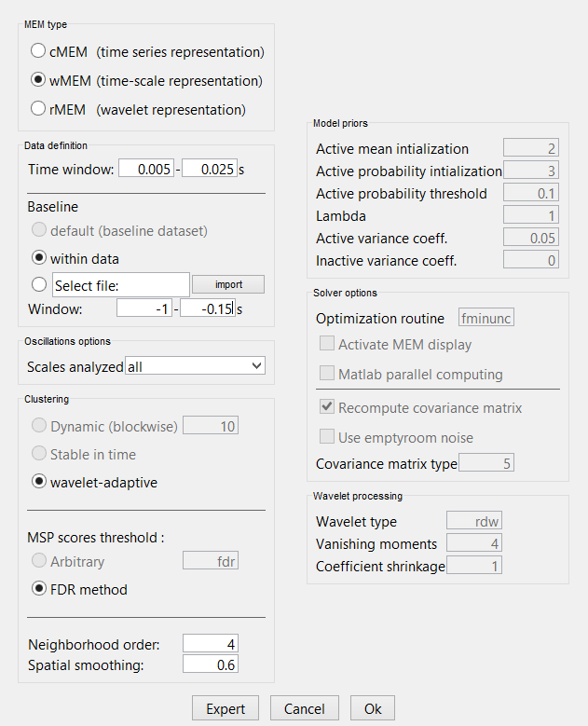Click the Expert button
Screen dimensions: 588x726
point(226,708)
